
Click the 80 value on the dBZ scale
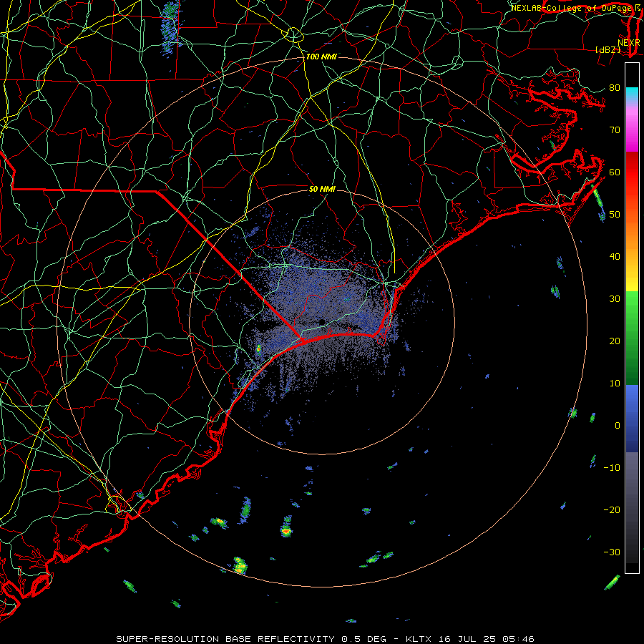[x=615, y=87]
